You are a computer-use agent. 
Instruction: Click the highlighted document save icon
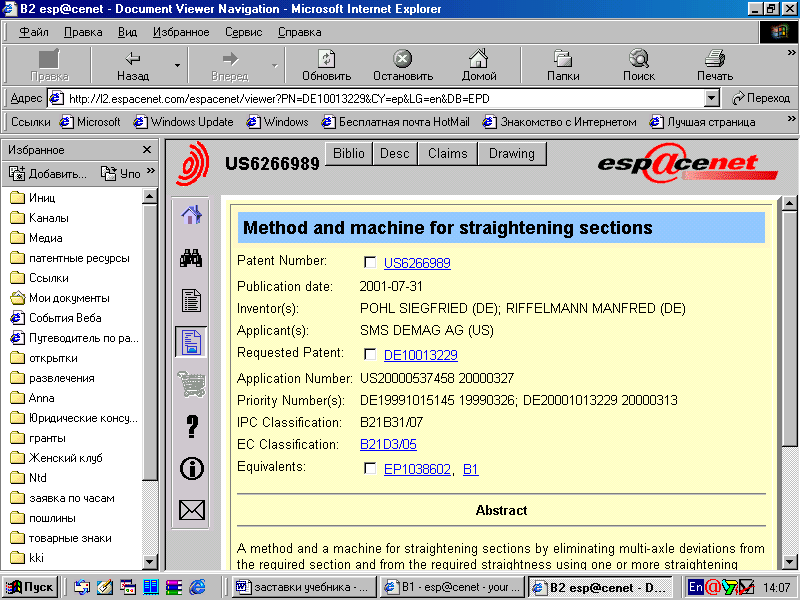click(x=191, y=342)
